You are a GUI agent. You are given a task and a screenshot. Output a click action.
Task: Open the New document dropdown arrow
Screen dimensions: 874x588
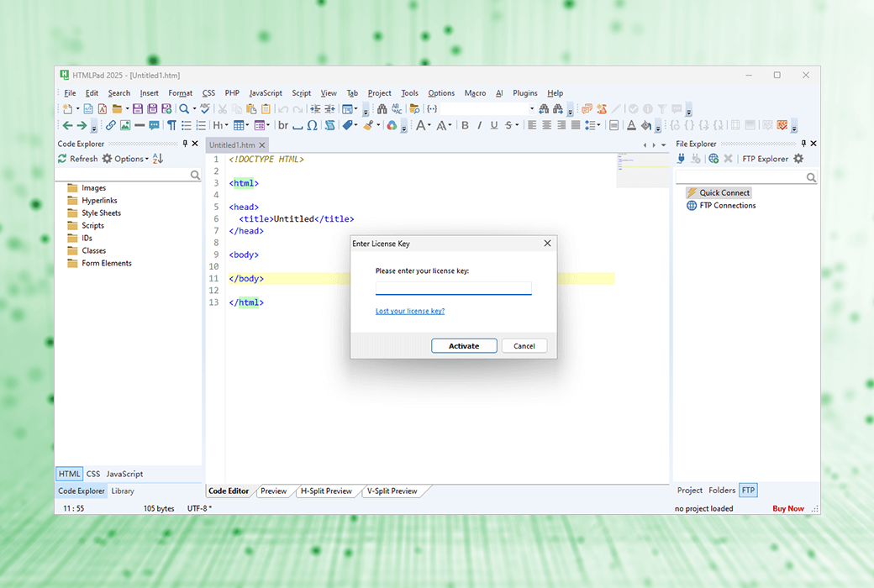pyautogui.click(x=77, y=108)
